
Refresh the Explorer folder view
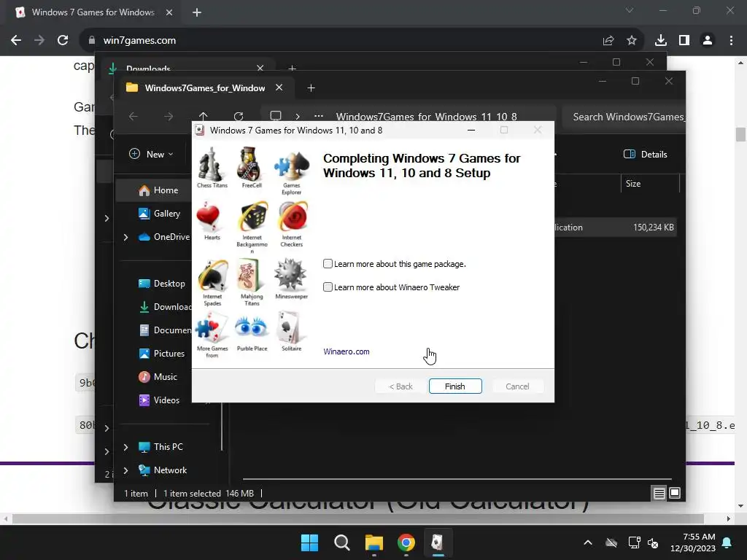point(239,116)
